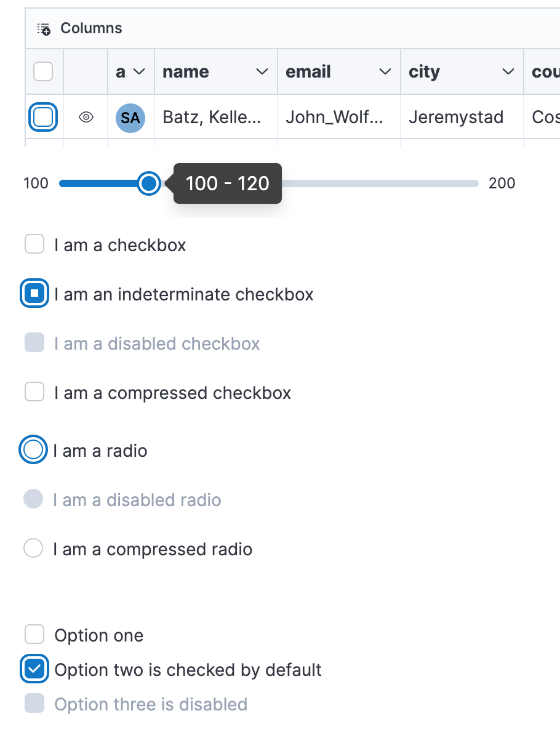Open the Columns selector
Viewport: 560px width, 756px height.
click(79, 28)
